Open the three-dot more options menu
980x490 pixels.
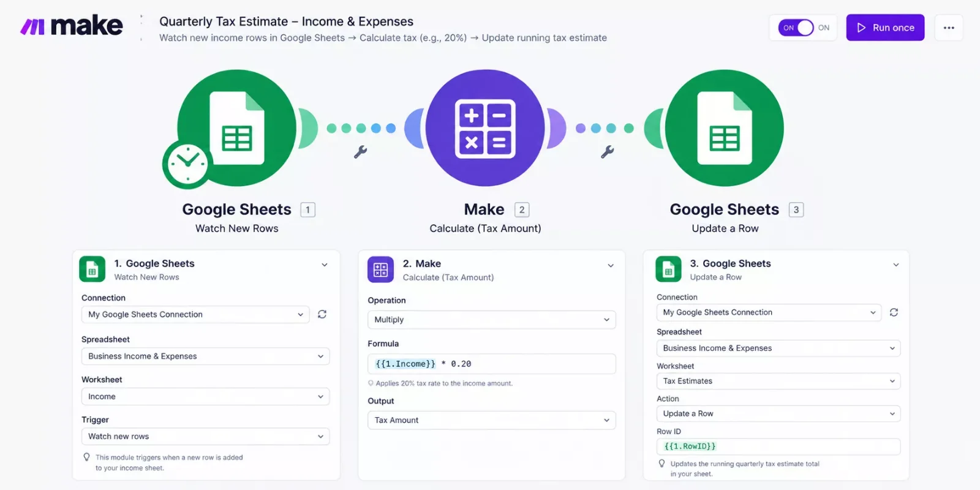(949, 28)
